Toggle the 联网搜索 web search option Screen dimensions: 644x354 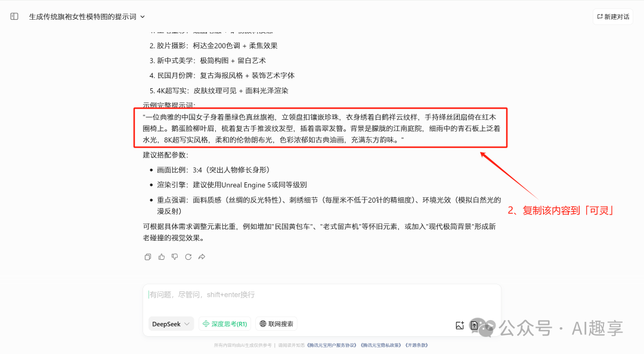point(277,324)
